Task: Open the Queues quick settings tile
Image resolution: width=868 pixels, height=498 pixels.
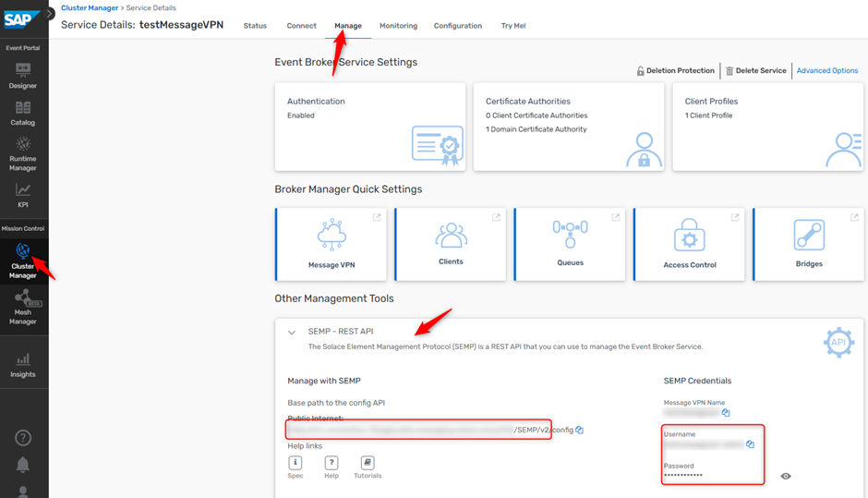Action: point(570,244)
